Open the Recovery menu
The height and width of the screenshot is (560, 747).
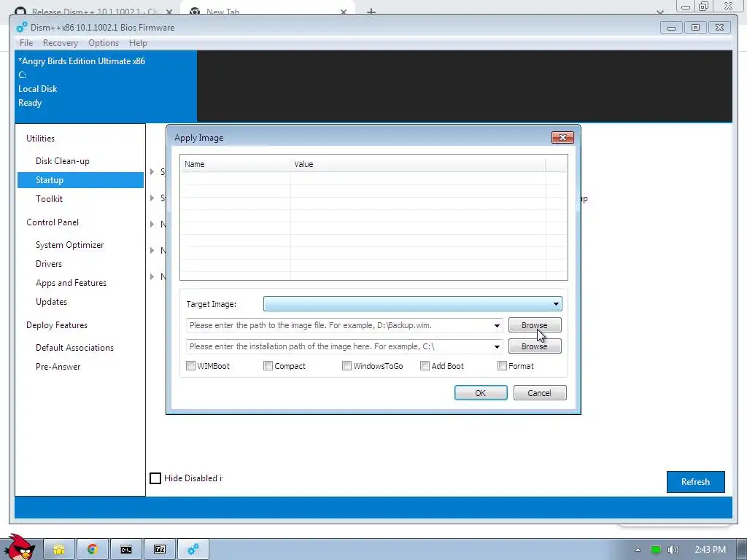[61, 43]
